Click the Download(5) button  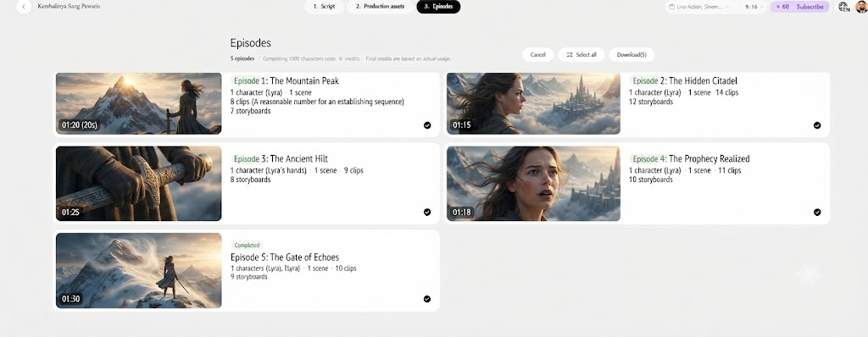click(x=632, y=55)
